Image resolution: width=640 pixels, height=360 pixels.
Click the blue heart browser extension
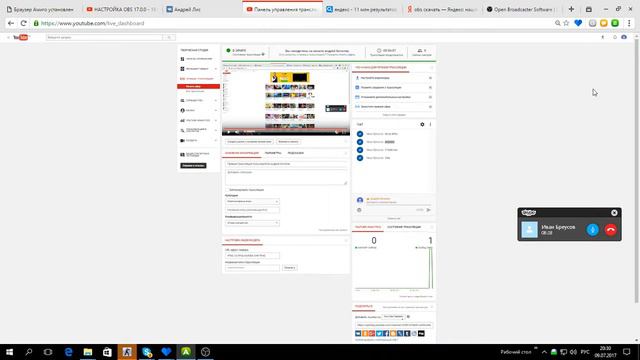578,23
